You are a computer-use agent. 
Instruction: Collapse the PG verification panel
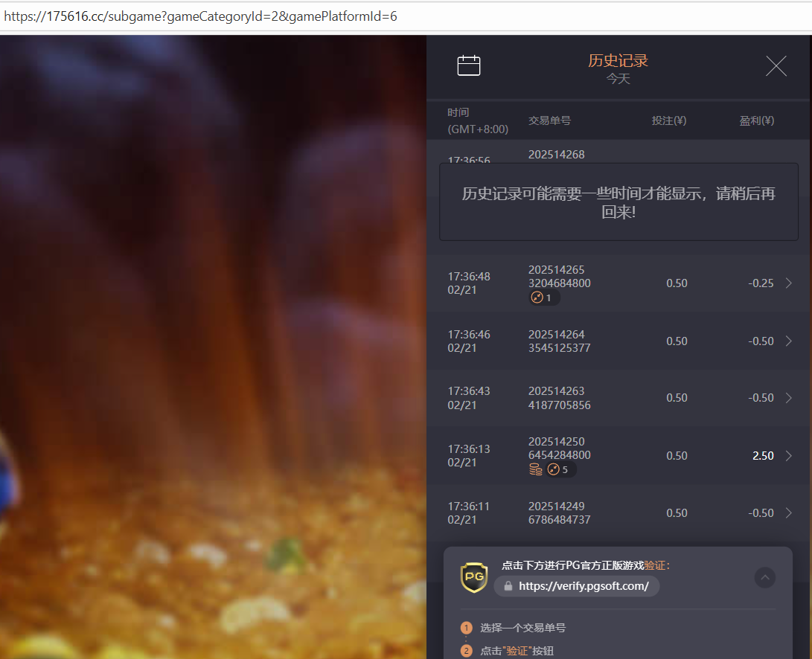pos(764,577)
